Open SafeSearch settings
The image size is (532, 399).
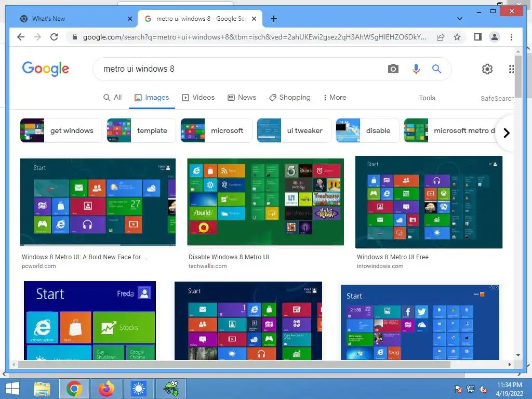click(x=497, y=98)
